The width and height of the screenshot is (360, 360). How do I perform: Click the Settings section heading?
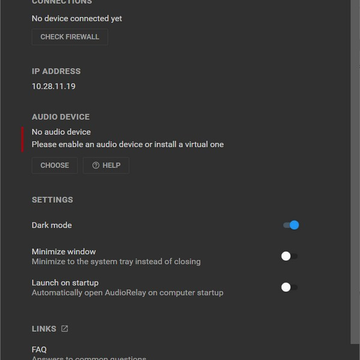[52, 200]
